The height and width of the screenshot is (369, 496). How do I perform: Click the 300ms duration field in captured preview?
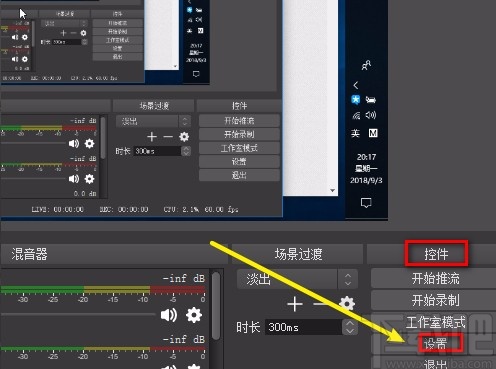coord(158,151)
